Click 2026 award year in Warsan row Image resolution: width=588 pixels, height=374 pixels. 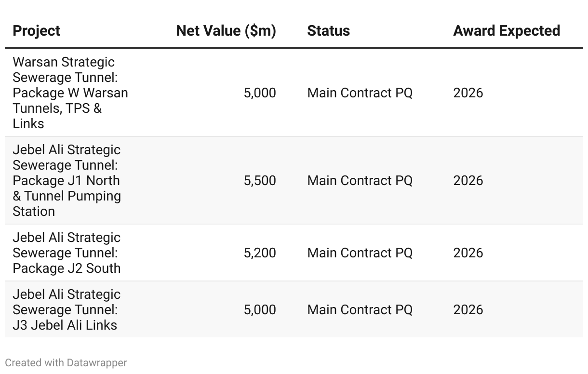(x=468, y=93)
